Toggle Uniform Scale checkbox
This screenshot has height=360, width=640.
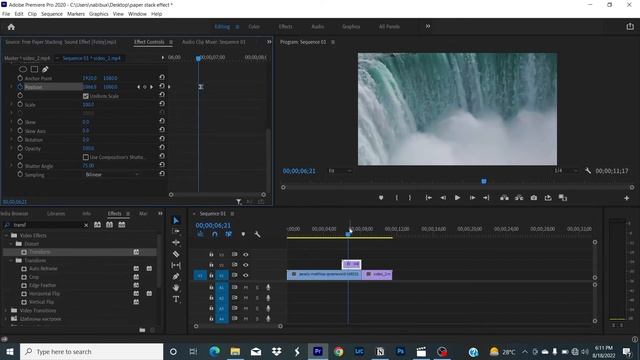tap(86, 96)
